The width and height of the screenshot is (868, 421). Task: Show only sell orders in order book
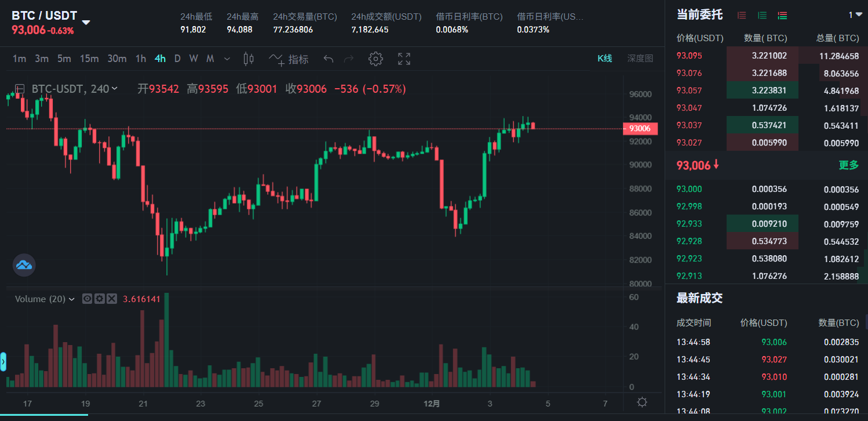pos(742,16)
